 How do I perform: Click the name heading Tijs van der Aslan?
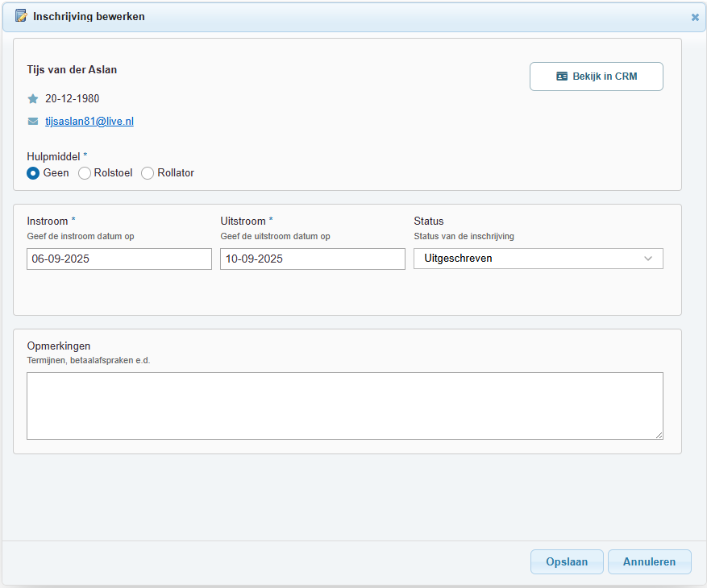72,70
